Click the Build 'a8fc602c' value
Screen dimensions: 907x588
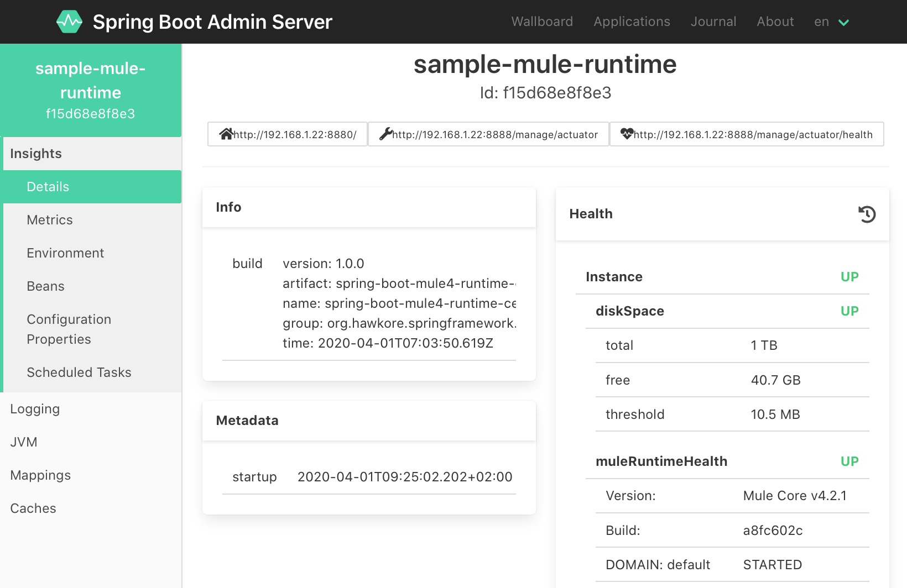[773, 531]
